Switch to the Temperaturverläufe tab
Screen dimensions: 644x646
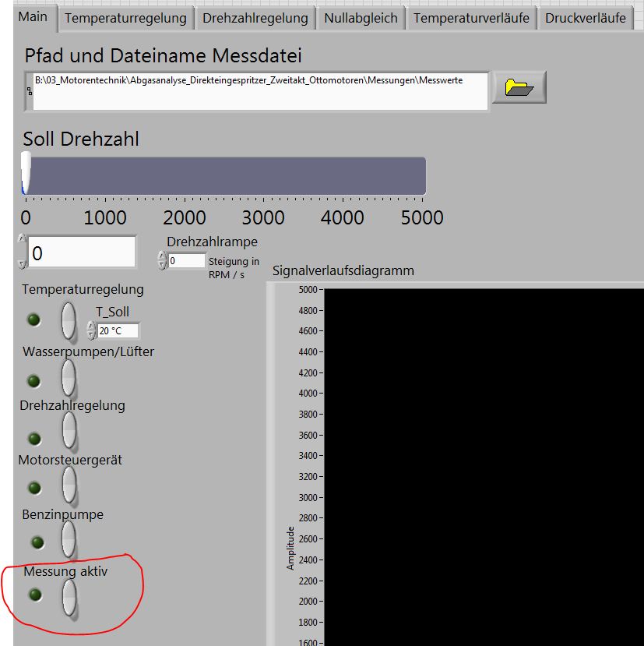click(471, 18)
